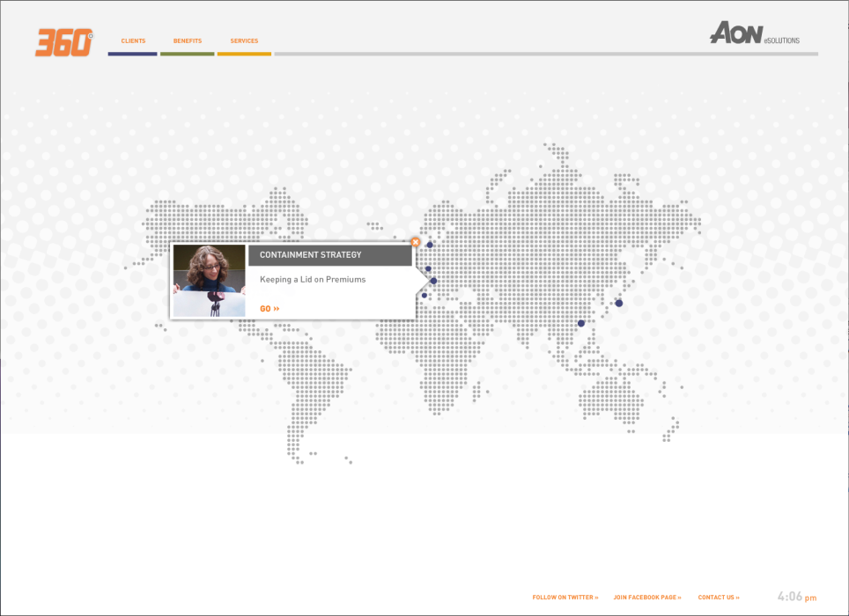Viewport: 849px width, 616px height.
Task: Select the easternmost blue map marker near Japan
Action: point(619,303)
